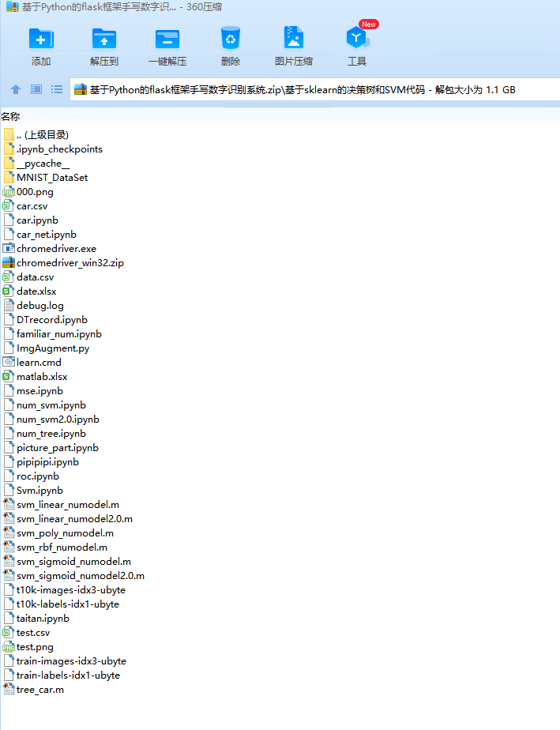
Task: Switch to the thumbnail view icon
Action: pyautogui.click(x=36, y=89)
